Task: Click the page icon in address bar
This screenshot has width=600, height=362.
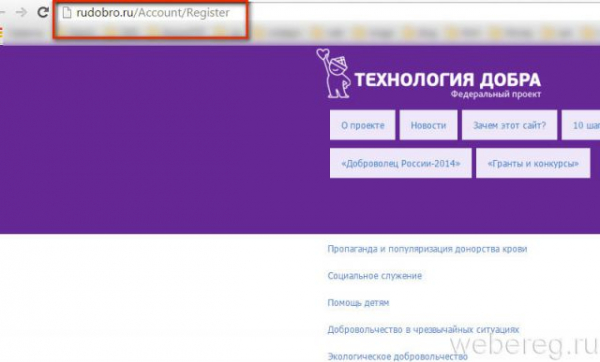Action: point(67,12)
